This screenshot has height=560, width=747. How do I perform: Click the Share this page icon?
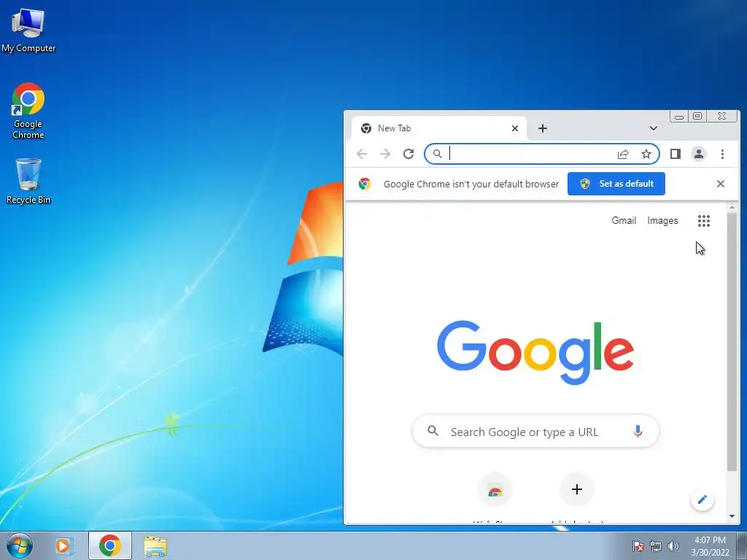623,154
